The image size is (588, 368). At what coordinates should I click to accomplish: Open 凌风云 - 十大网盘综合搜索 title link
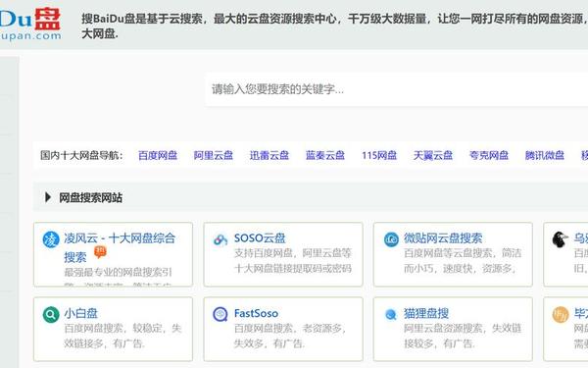(120, 247)
